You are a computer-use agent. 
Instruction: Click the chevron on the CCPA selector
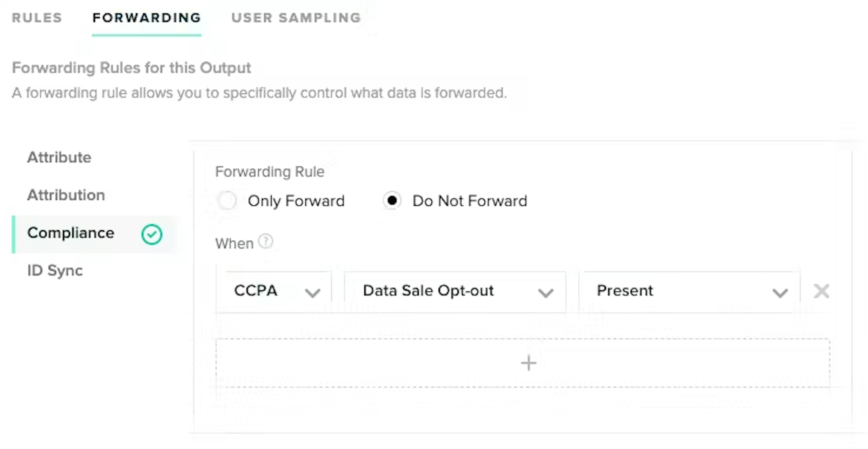coord(313,292)
